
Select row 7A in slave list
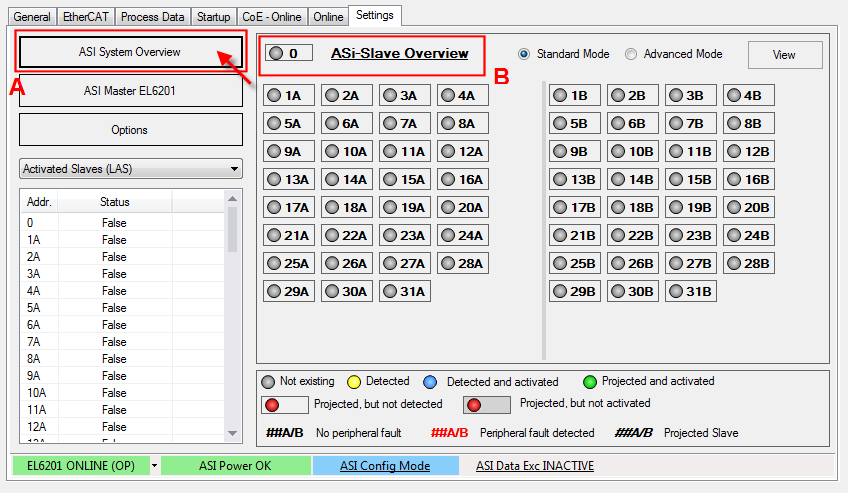coord(123,342)
